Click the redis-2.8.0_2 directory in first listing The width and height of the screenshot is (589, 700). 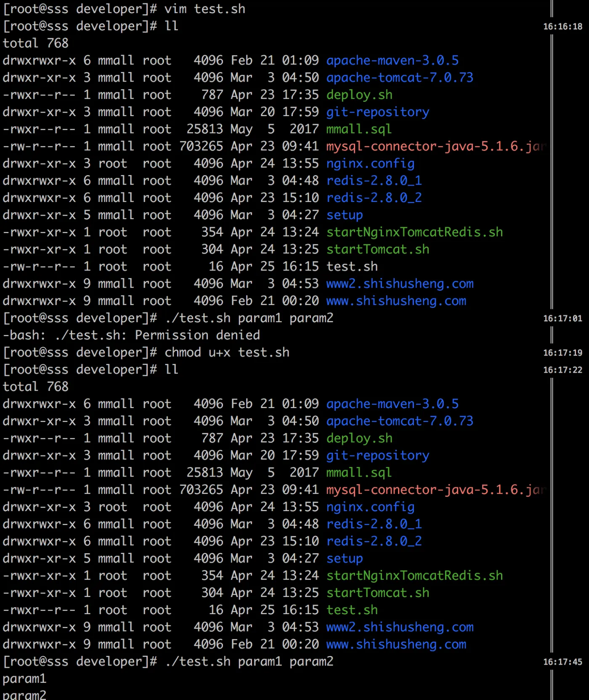click(x=374, y=198)
